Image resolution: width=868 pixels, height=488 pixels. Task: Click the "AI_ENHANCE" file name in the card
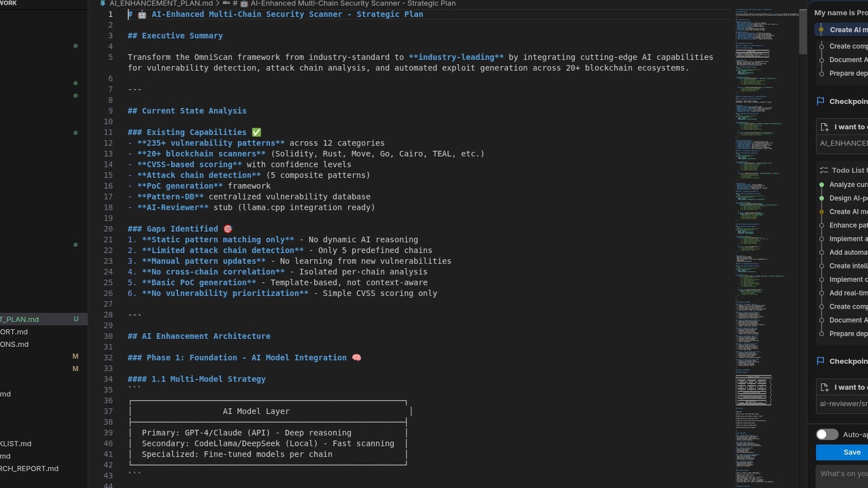[844, 143]
